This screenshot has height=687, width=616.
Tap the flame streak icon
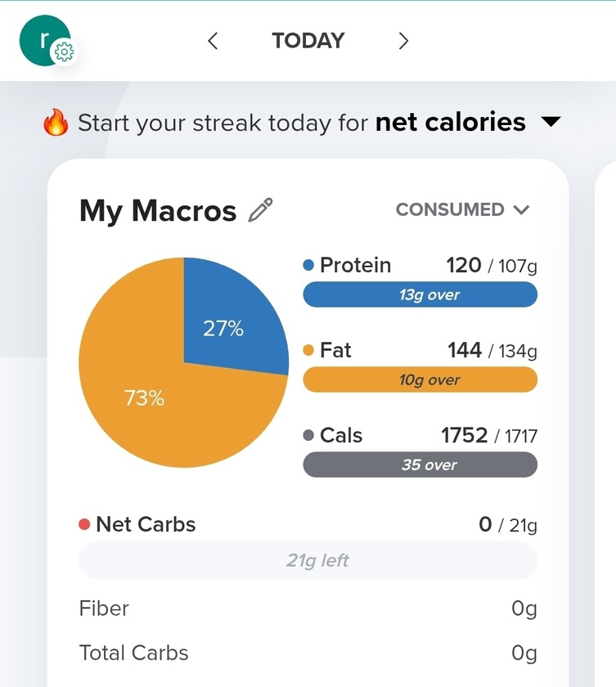point(56,122)
